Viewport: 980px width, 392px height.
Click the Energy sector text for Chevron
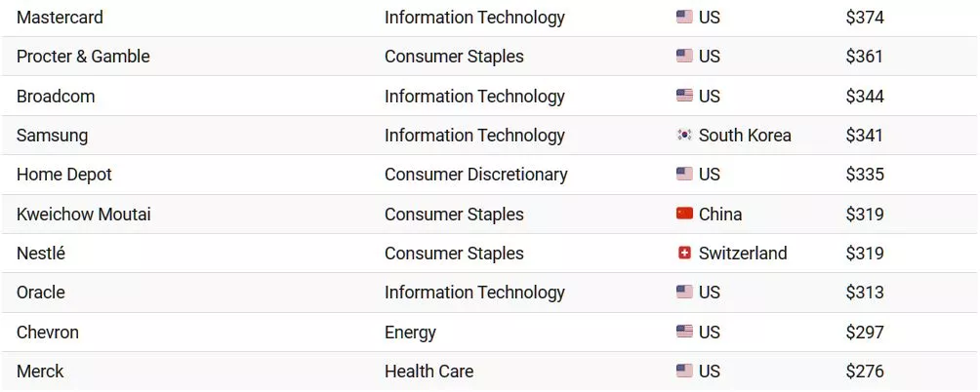(x=410, y=333)
